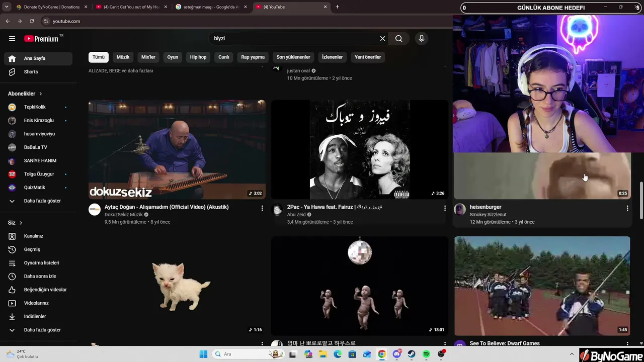
Task: Open the Daha sonra izle list
Action: [x=38, y=277]
